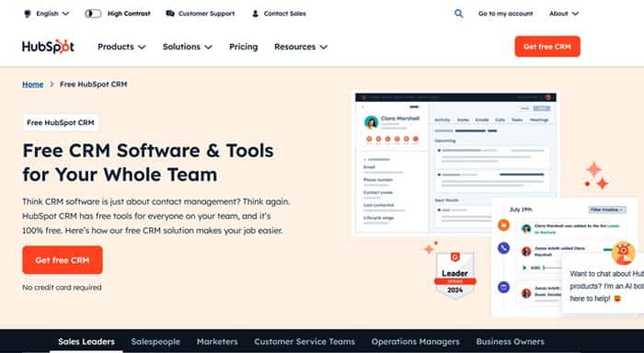The width and height of the screenshot is (644, 353).
Task: Click the CRM dashboard preview image
Action: coord(455,165)
